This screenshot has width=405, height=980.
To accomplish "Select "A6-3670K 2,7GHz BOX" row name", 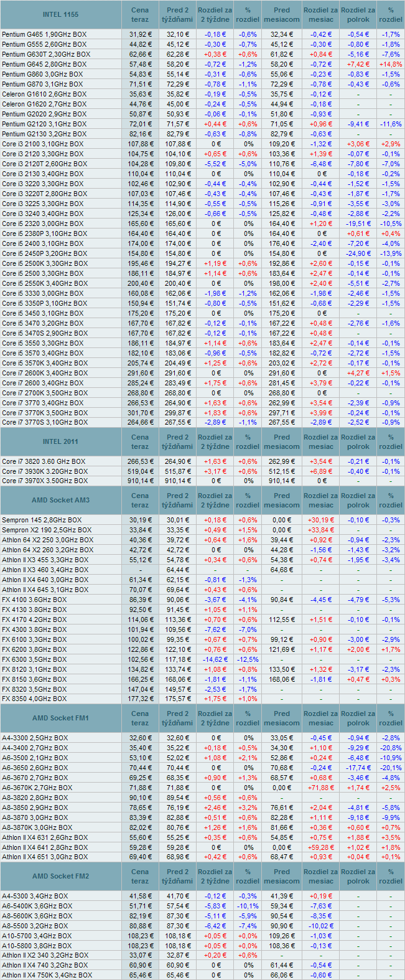I will pyautogui.click(x=37, y=788).
